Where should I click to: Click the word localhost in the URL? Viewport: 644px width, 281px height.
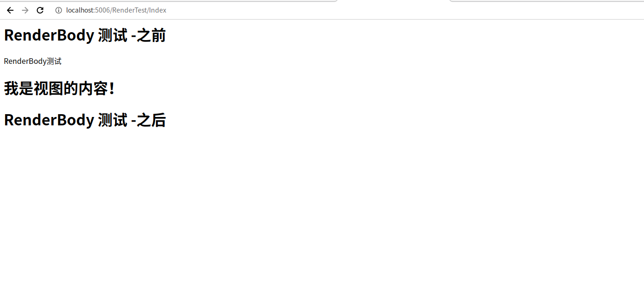coord(79,10)
